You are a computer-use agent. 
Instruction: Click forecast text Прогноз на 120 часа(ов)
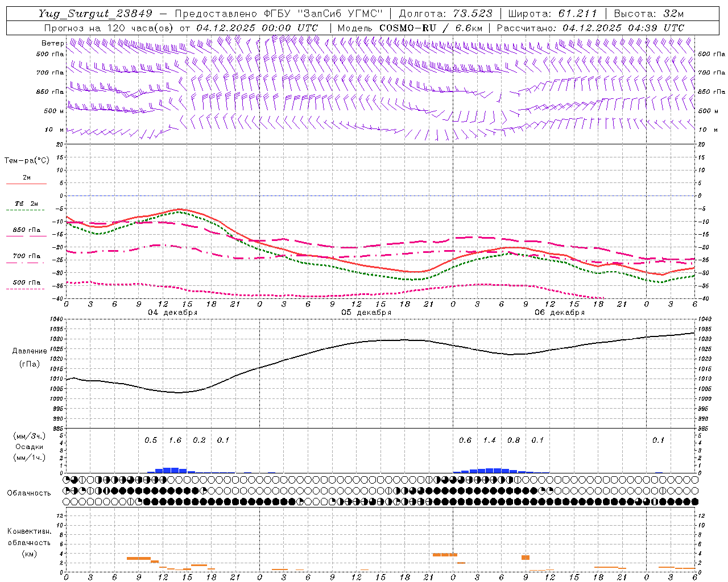[x=109, y=28]
